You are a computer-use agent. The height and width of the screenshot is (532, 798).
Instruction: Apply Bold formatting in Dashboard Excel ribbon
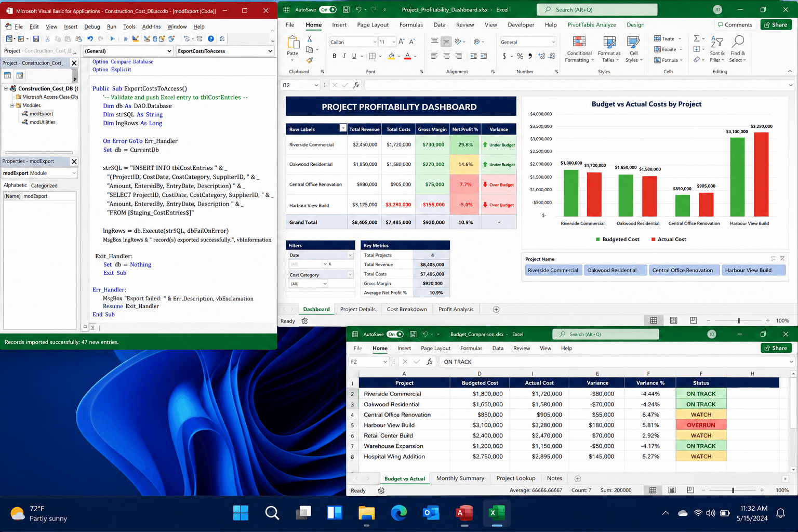click(334, 56)
